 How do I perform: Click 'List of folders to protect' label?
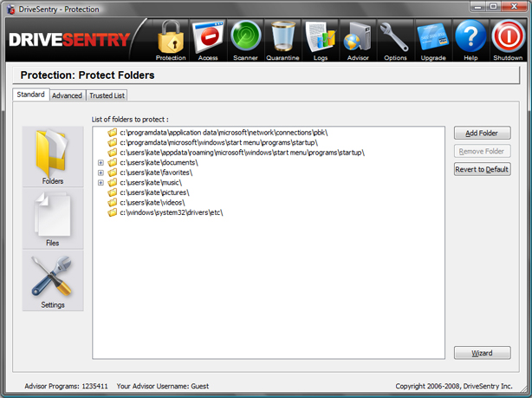tap(130, 120)
